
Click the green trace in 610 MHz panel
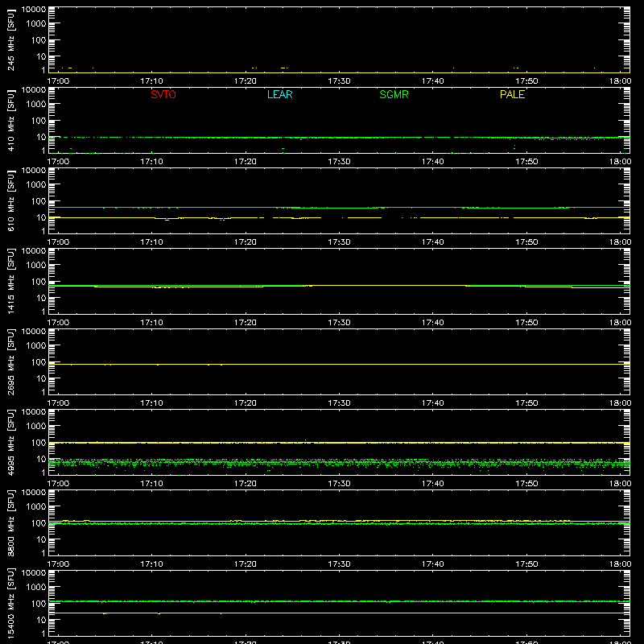click(339, 208)
